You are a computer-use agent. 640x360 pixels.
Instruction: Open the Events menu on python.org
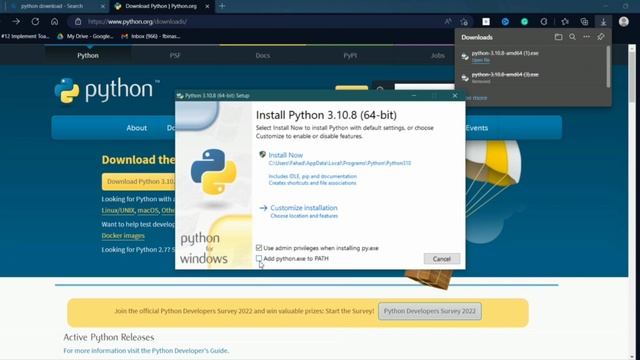point(476,128)
